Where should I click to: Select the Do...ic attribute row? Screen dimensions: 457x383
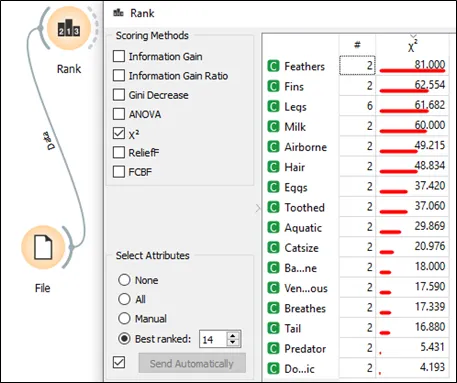click(x=356, y=369)
